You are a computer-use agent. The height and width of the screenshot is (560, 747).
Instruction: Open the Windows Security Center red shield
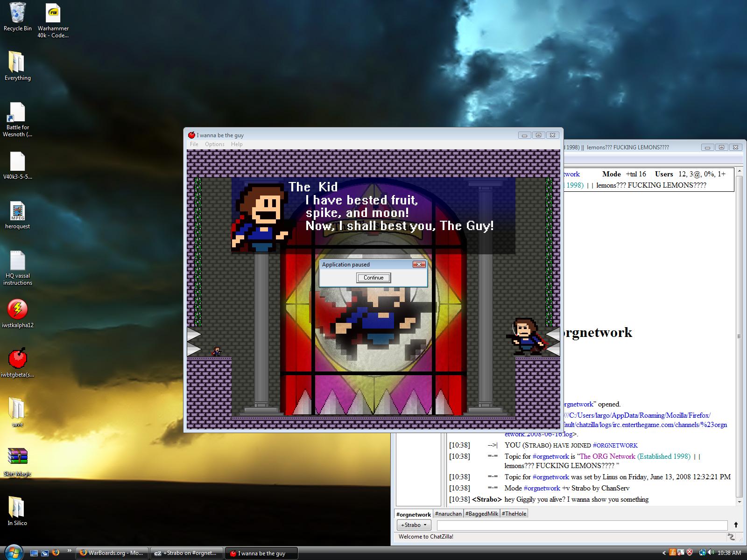pyautogui.click(x=690, y=553)
